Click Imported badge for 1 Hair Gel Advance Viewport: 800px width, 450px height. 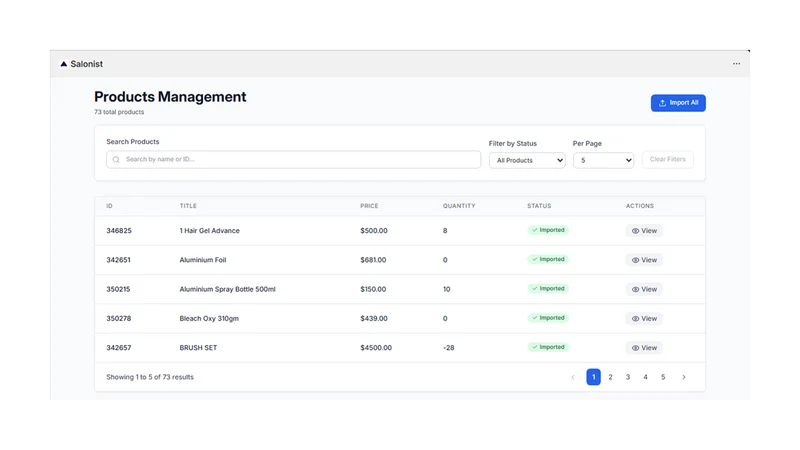[x=548, y=230]
